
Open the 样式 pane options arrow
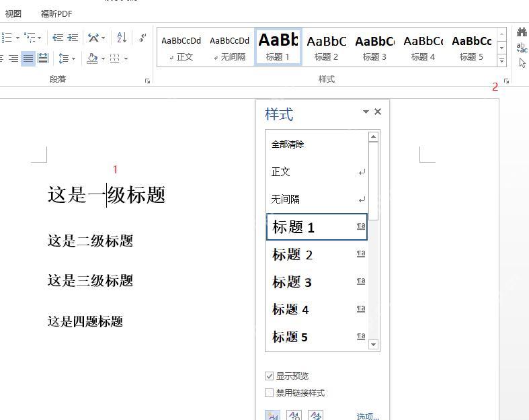pos(366,112)
